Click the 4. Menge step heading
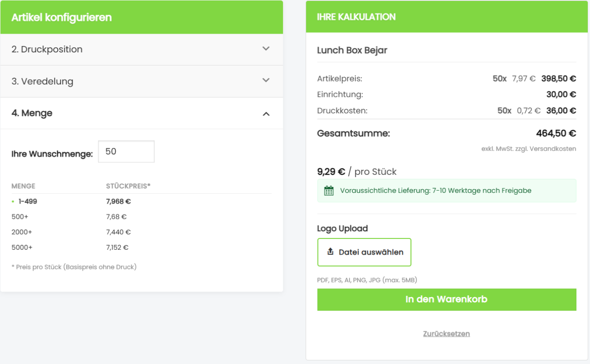The width and height of the screenshot is (590, 364). 32,113
